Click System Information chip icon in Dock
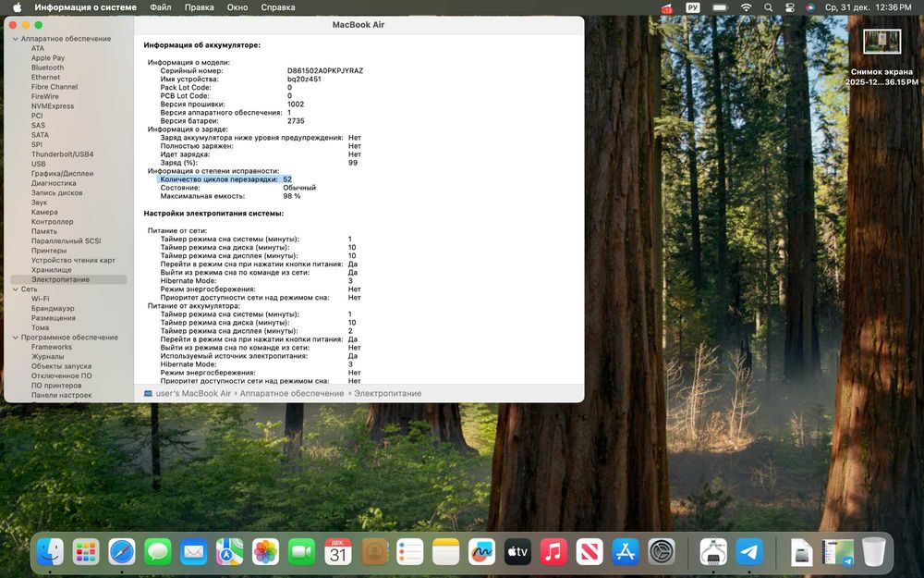This screenshot has height=578, width=924. [x=713, y=552]
